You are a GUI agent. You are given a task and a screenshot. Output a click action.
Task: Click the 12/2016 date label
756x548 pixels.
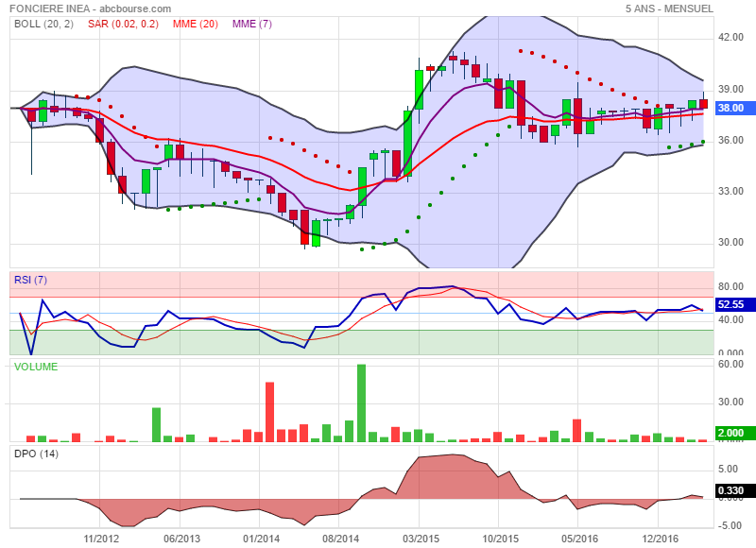pyautogui.click(x=660, y=539)
